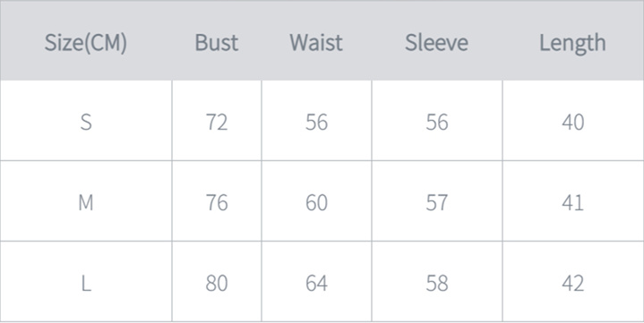Click sleeve value 57 in M row
Screen dimensions: 644x323
click(436, 202)
